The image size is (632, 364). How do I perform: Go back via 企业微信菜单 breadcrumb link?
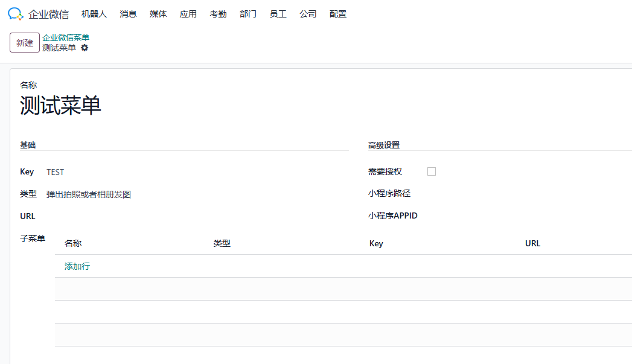point(66,37)
